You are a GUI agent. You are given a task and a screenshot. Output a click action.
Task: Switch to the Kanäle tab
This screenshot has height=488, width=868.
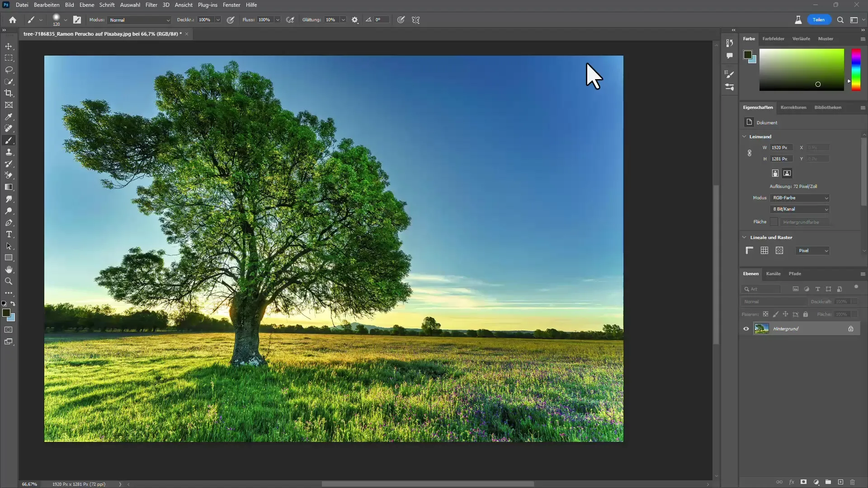773,273
